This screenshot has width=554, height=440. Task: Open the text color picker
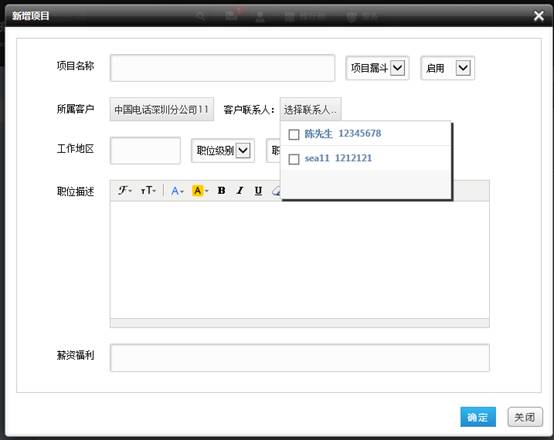click(177, 191)
